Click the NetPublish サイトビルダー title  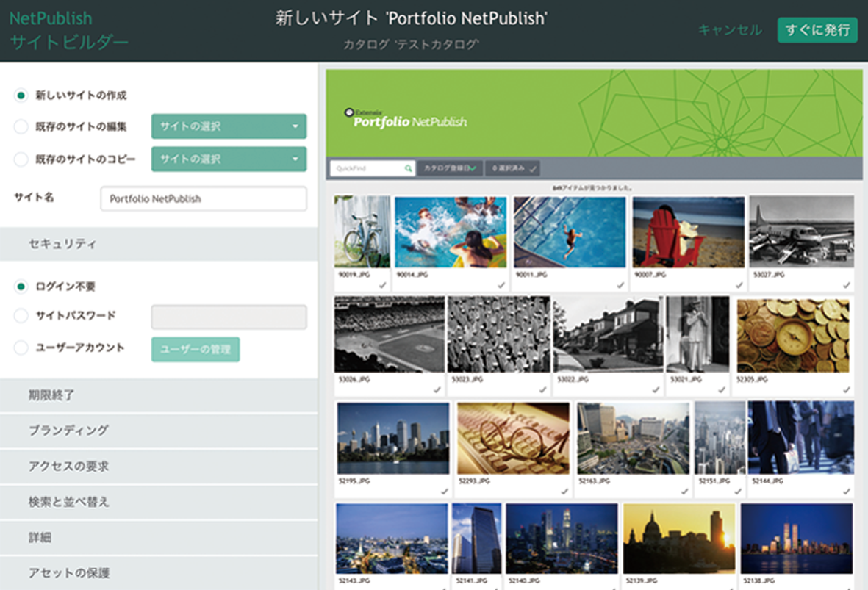coord(68,30)
